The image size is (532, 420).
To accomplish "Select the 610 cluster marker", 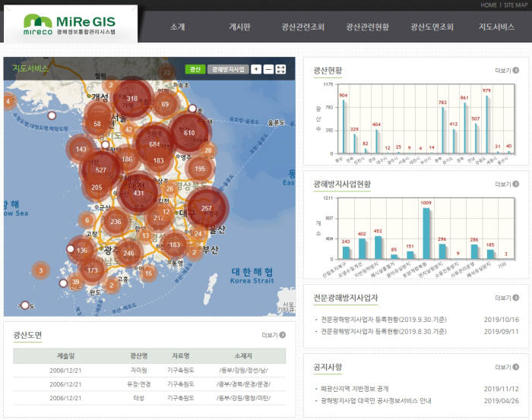I will 189,133.
